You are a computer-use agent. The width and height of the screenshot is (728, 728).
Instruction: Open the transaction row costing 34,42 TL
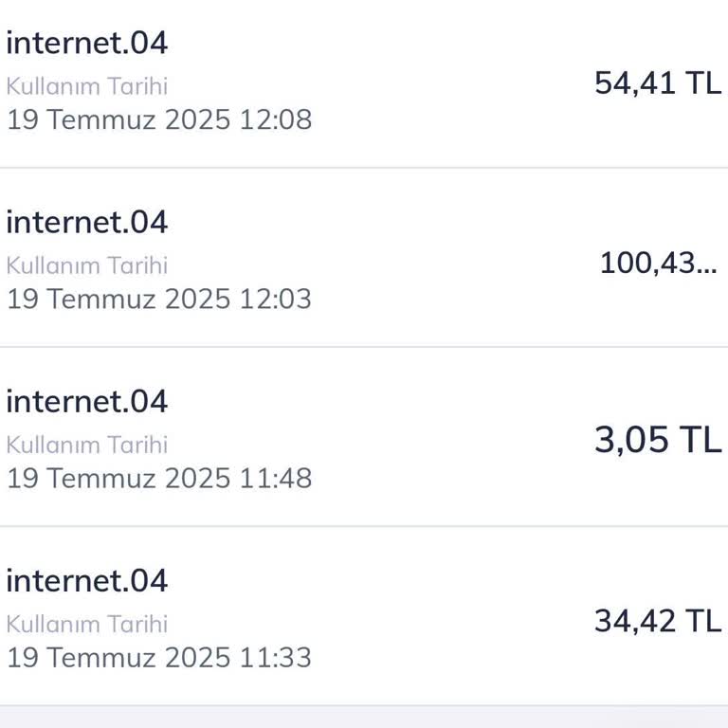(427, 616)
